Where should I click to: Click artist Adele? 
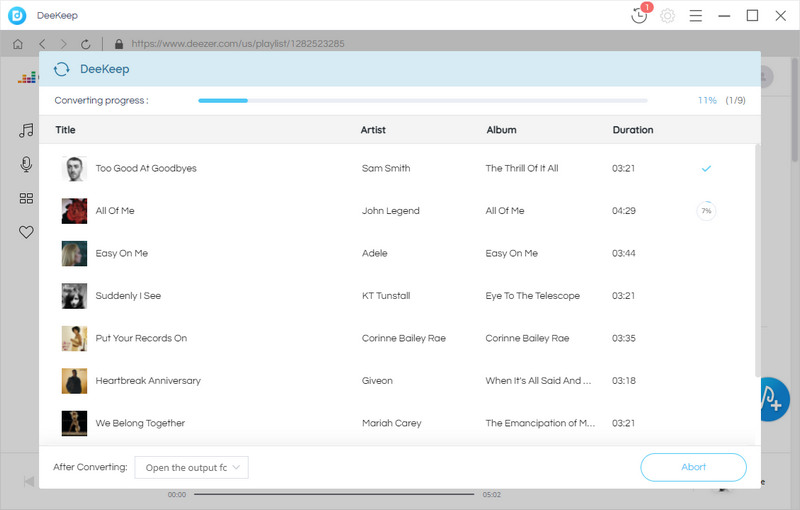[374, 253]
